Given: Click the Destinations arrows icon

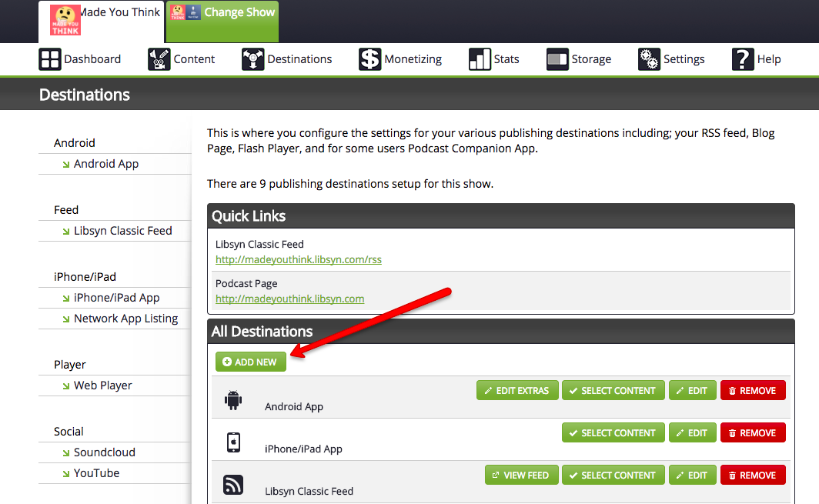Looking at the screenshot, I should (252, 59).
